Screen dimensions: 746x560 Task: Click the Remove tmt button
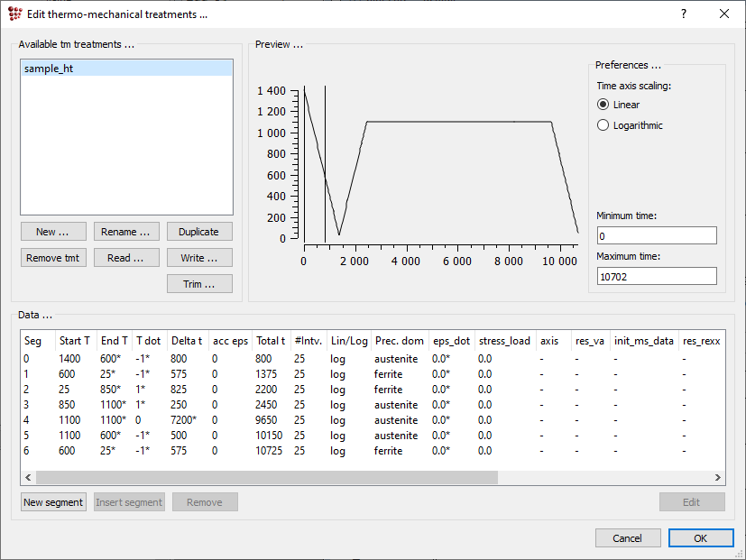pyautogui.click(x=53, y=258)
